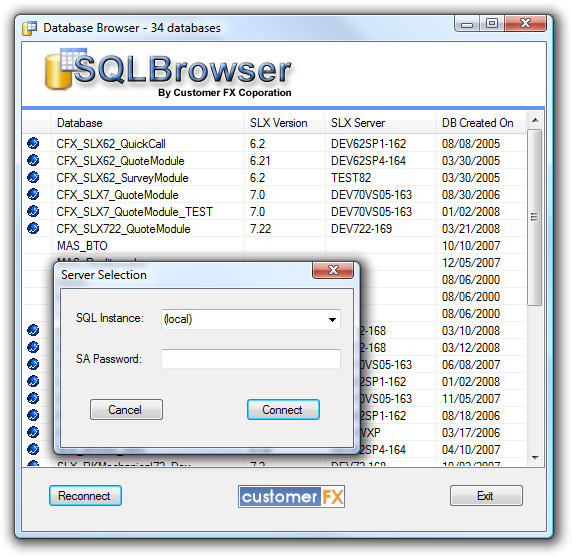
Task: Click the Database Browser title bar app icon
Action: point(30,28)
